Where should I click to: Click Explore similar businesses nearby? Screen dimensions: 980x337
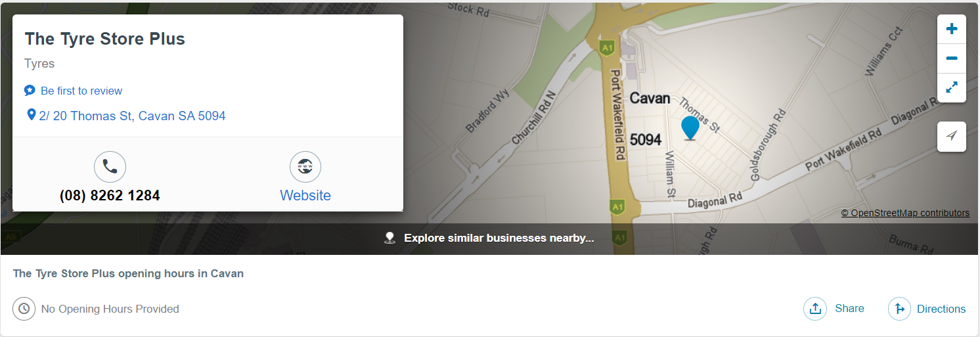499,238
